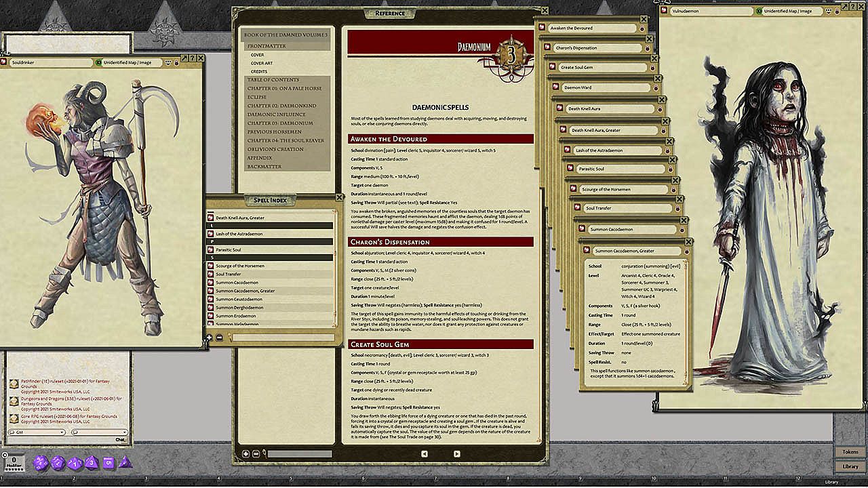Image resolution: width=868 pixels, height=488 pixels.
Task: Click the Souldrinker name field
Action: [x=51, y=62]
